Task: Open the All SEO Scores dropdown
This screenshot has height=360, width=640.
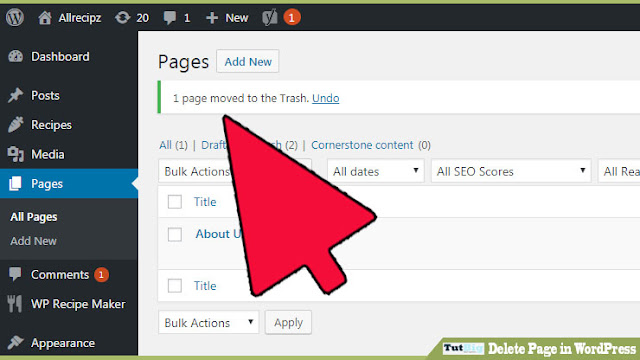Action: pos(511,171)
